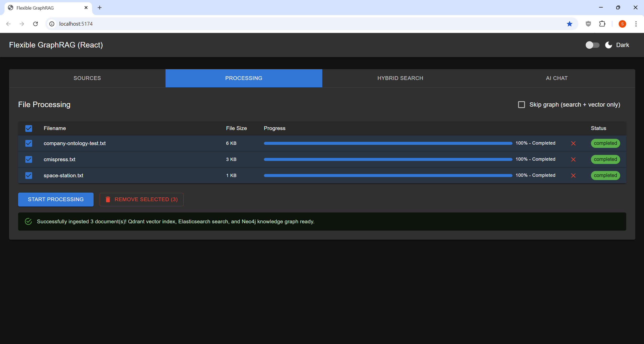Toggle the dark mode switch
644x344 pixels.
pyautogui.click(x=592, y=45)
